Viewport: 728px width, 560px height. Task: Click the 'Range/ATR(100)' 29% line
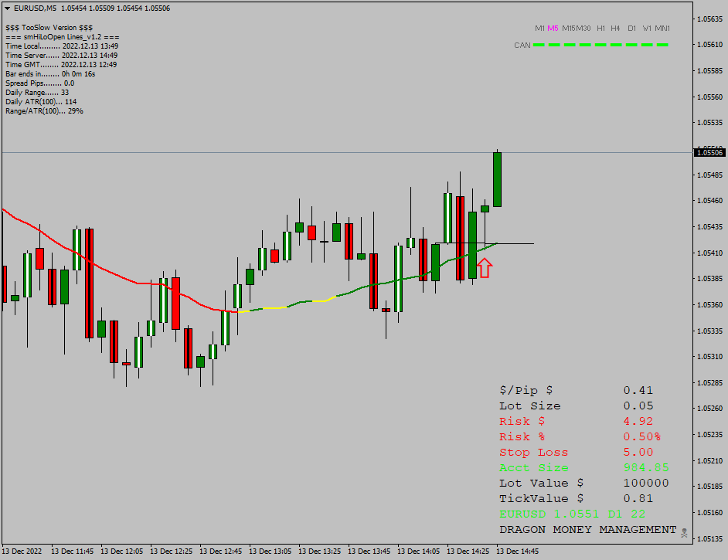coord(44,111)
